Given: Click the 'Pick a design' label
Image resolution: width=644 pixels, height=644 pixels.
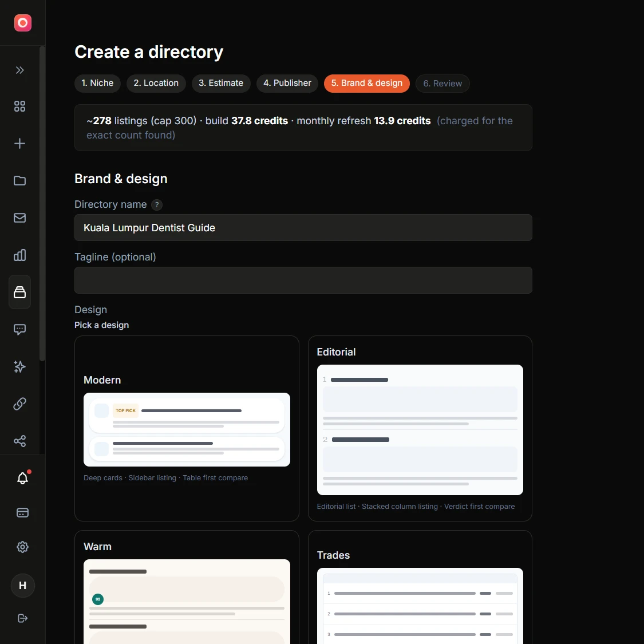Looking at the screenshot, I should pos(102,325).
